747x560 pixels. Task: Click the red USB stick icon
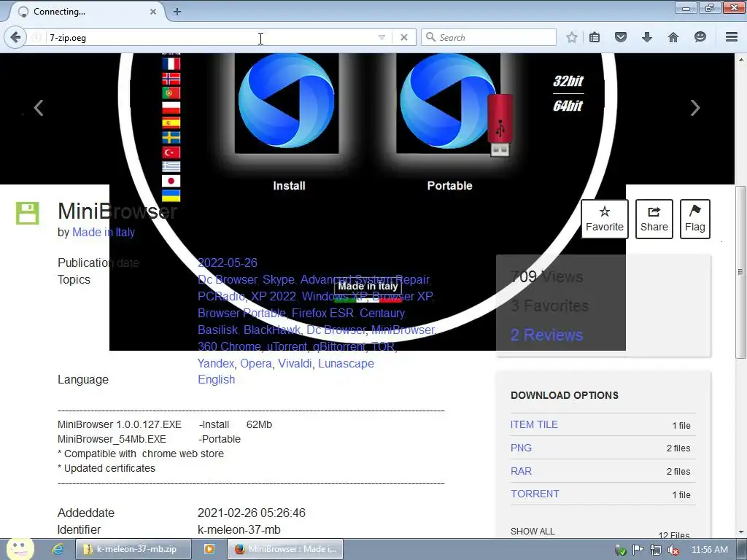point(500,125)
